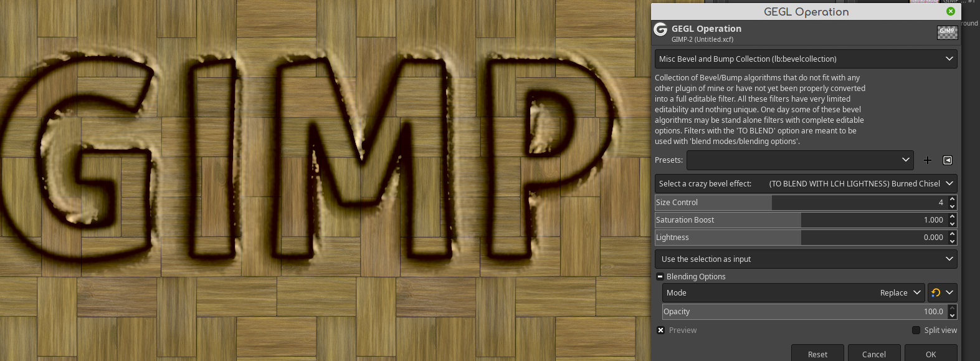The width and height of the screenshot is (980, 361).
Task: Open the presets management menu icon
Action: tap(948, 160)
